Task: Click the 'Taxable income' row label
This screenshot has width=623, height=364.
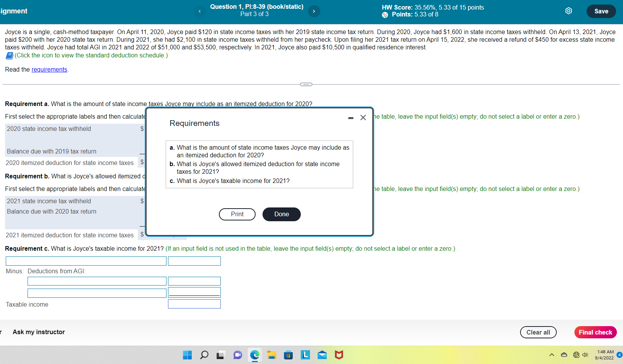Action: pos(27,304)
